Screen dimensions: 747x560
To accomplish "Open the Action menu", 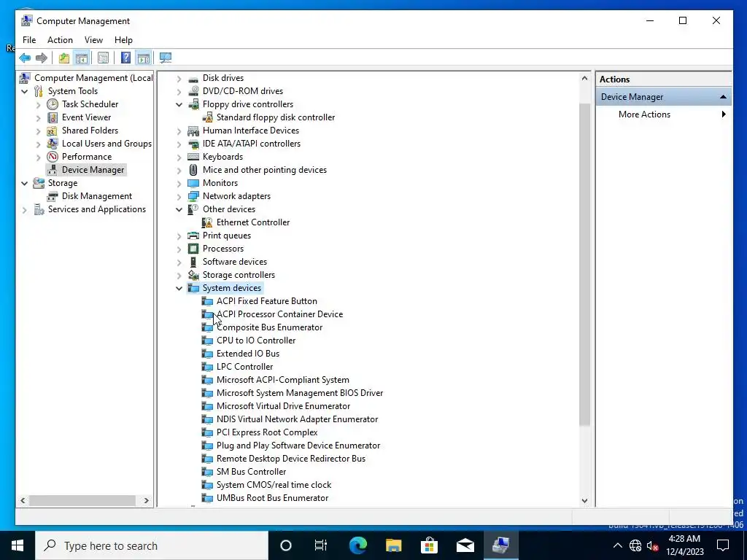I will [60, 40].
